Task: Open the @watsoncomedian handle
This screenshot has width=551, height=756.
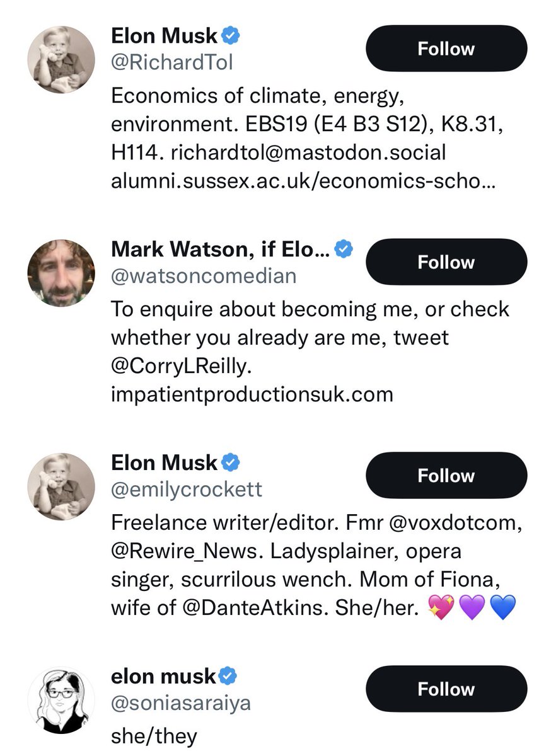Action: point(203,276)
